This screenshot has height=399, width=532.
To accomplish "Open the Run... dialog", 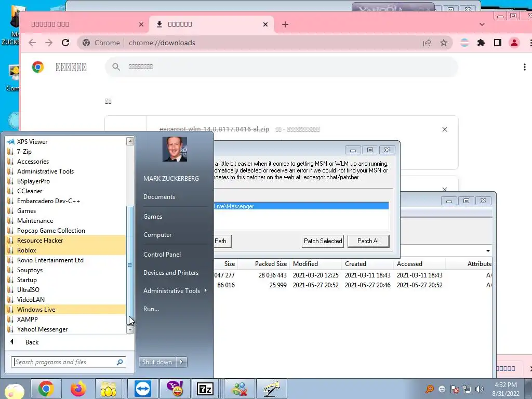I will tap(151, 309).
